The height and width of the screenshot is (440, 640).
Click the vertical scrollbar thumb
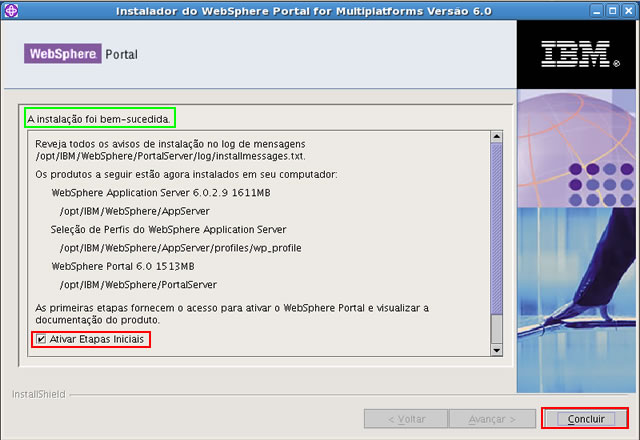[x=496, y=229]
